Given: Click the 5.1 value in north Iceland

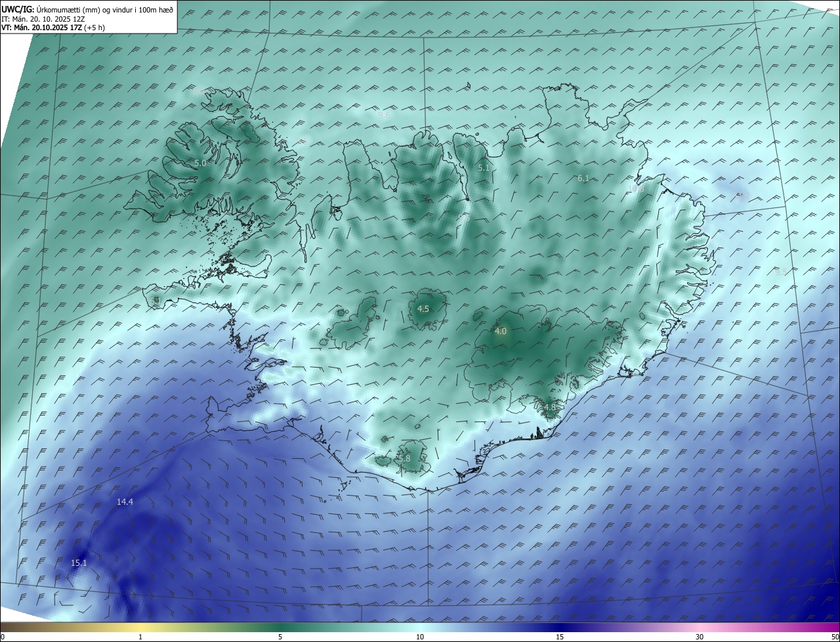Looking at the screenshot, I should [x=484, y=168].
